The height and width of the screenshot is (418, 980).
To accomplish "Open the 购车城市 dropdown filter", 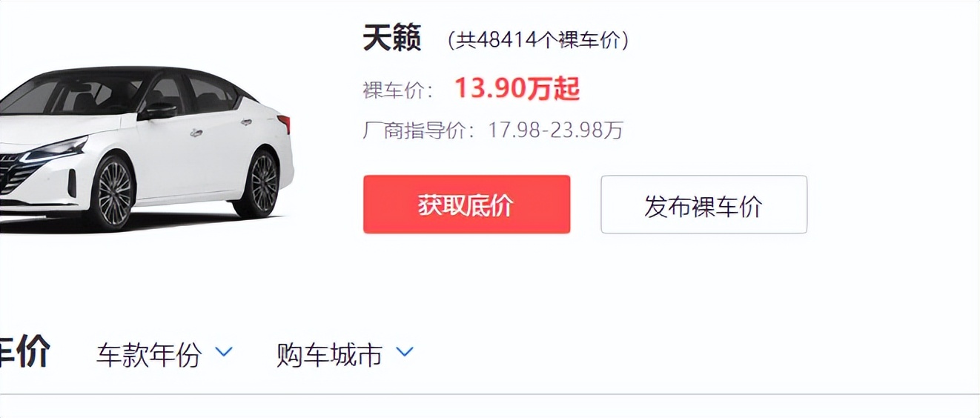I will [345, 355].
